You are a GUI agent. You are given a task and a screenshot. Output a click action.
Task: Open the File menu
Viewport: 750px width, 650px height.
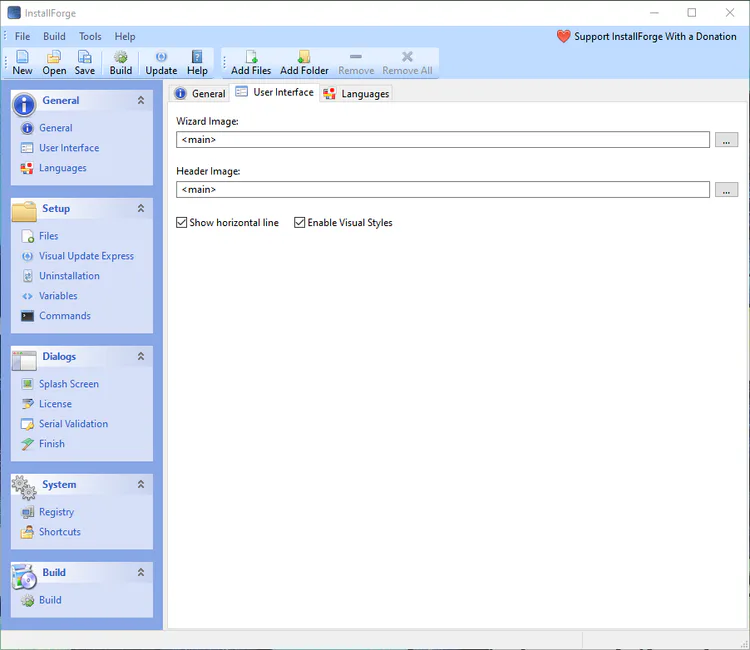(22, 36)
